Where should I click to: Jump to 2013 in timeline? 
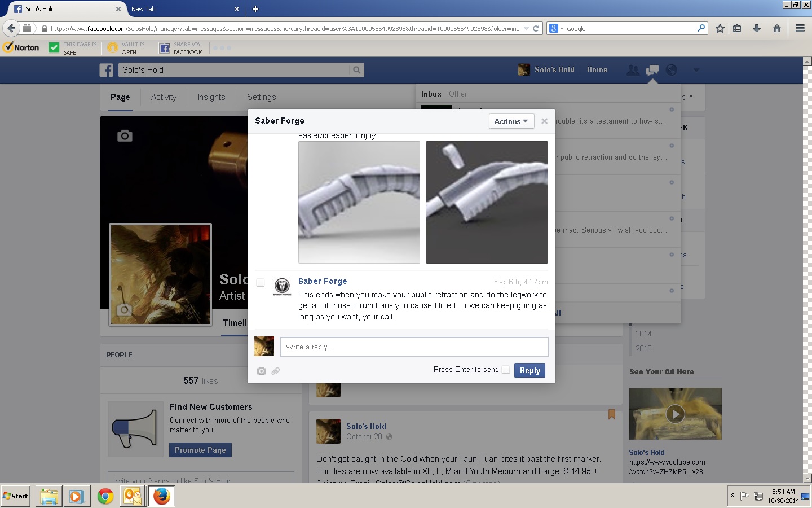[x=643, y=348]
